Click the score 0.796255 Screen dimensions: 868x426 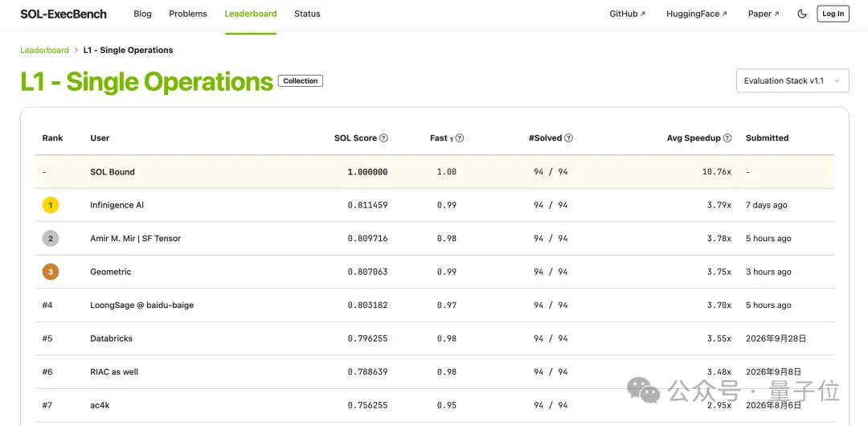[367, 338]
